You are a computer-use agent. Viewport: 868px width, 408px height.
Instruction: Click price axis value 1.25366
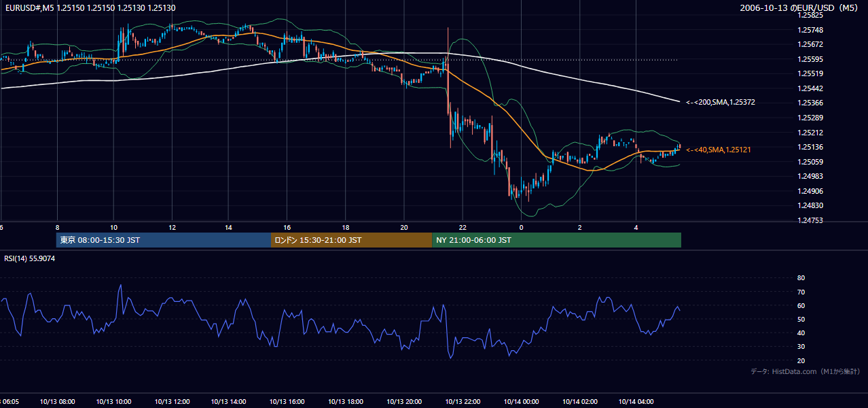click(809, 103)
